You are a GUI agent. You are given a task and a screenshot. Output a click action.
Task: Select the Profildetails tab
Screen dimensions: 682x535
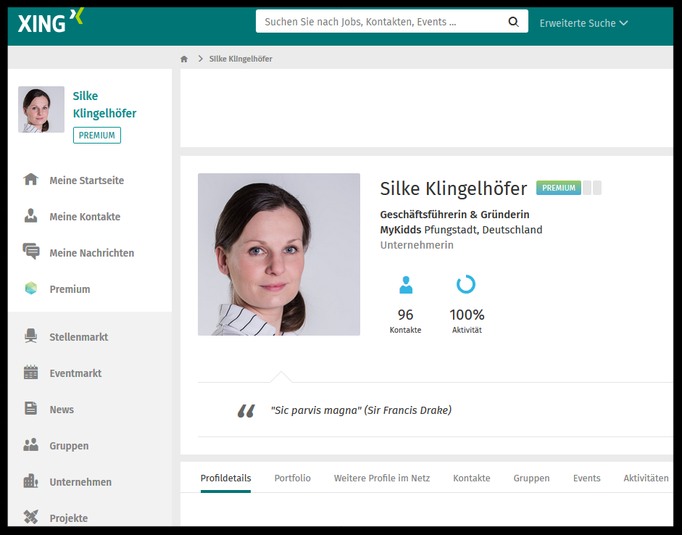[x=226, y=478]
